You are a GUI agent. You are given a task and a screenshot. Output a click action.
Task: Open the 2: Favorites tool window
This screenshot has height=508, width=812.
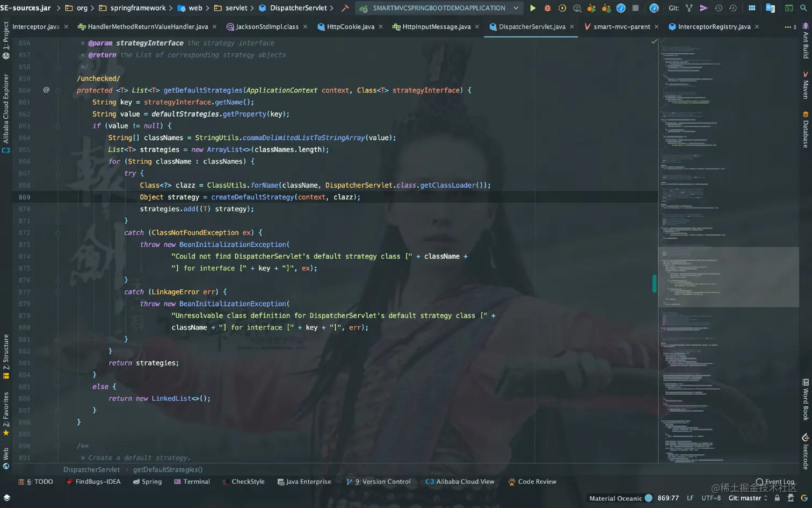(x=6, y=414)
